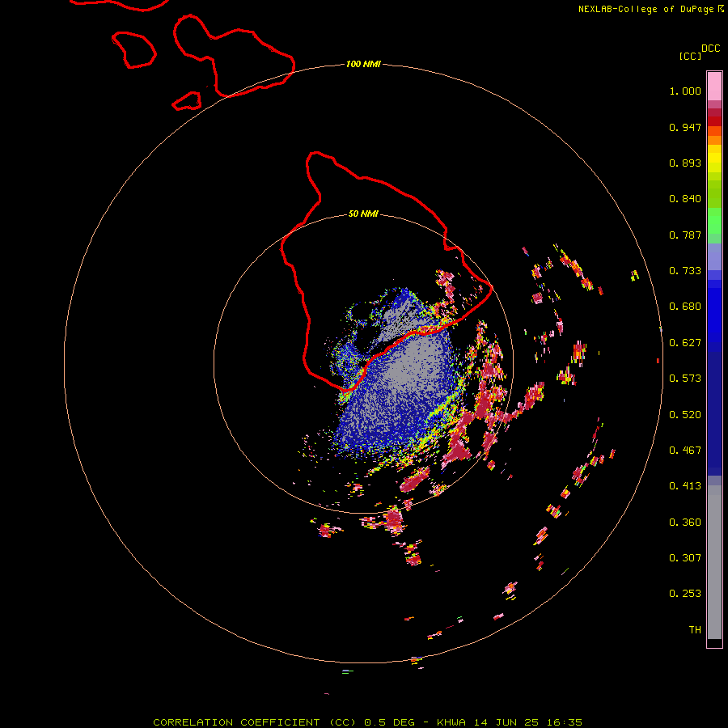This screenshot has height=728, width=728.
Task: Click the 0.360 color scale value
Action: [685, 523]
